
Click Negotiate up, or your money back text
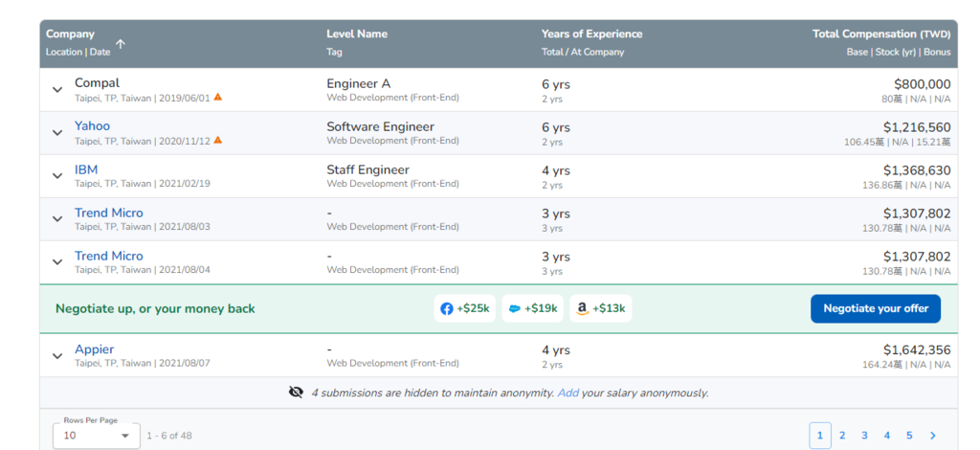155,308
